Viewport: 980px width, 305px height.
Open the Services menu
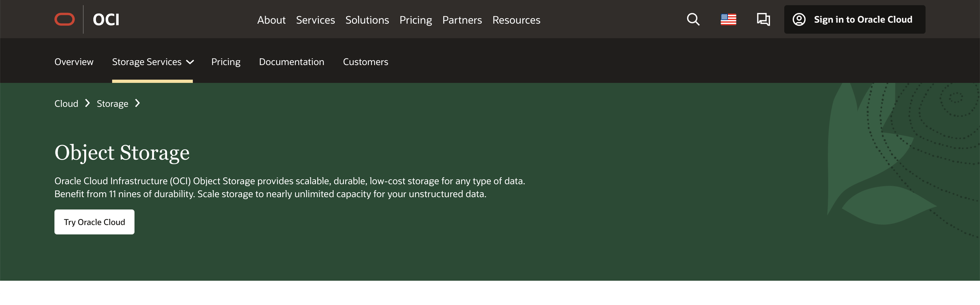click(x=315, y=20)
